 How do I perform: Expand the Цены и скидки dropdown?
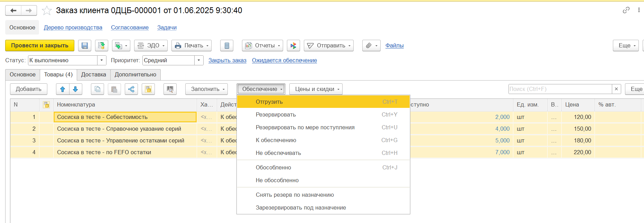pyautogui.click(x=316, y=89)
